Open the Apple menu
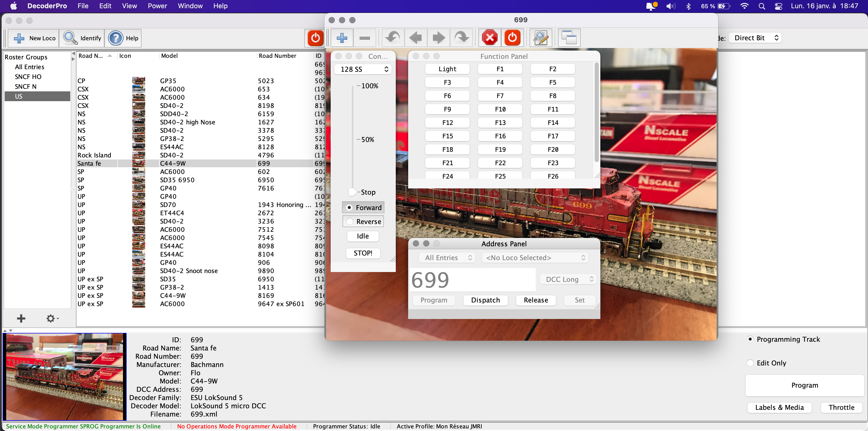The height and width of the screenshot is (431, 868). click(x=13, y=6)
